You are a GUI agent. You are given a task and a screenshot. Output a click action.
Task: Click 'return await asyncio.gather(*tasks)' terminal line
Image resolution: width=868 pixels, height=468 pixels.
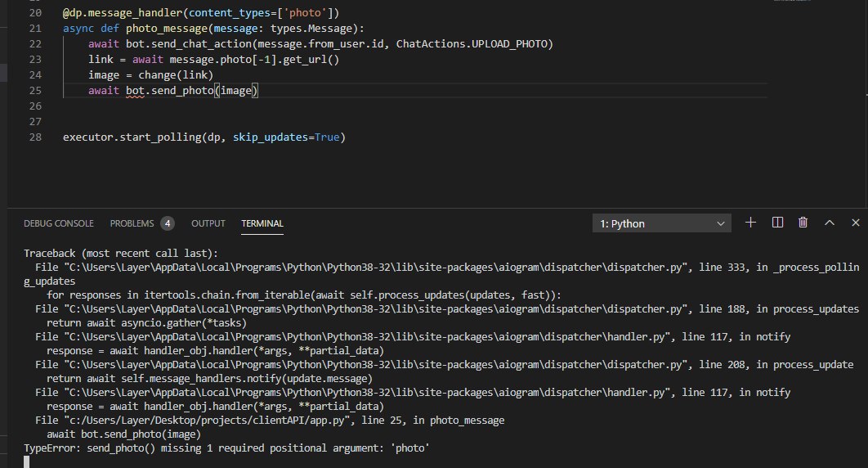tap(146, 323)
